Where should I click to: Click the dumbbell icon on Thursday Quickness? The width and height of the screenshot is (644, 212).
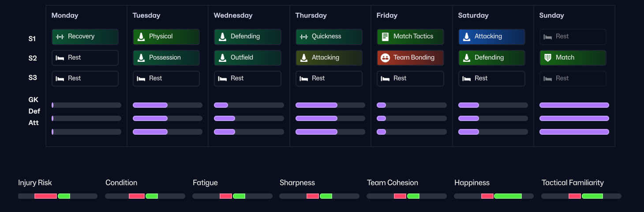304,37
